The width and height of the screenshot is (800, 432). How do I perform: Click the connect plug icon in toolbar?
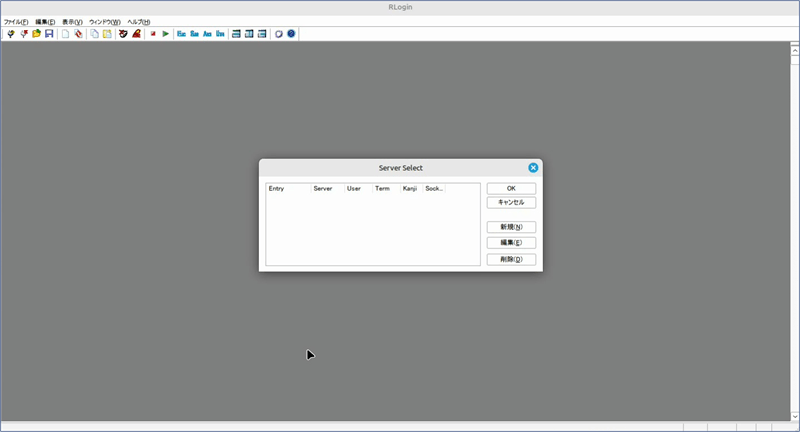tap(11, 34)
